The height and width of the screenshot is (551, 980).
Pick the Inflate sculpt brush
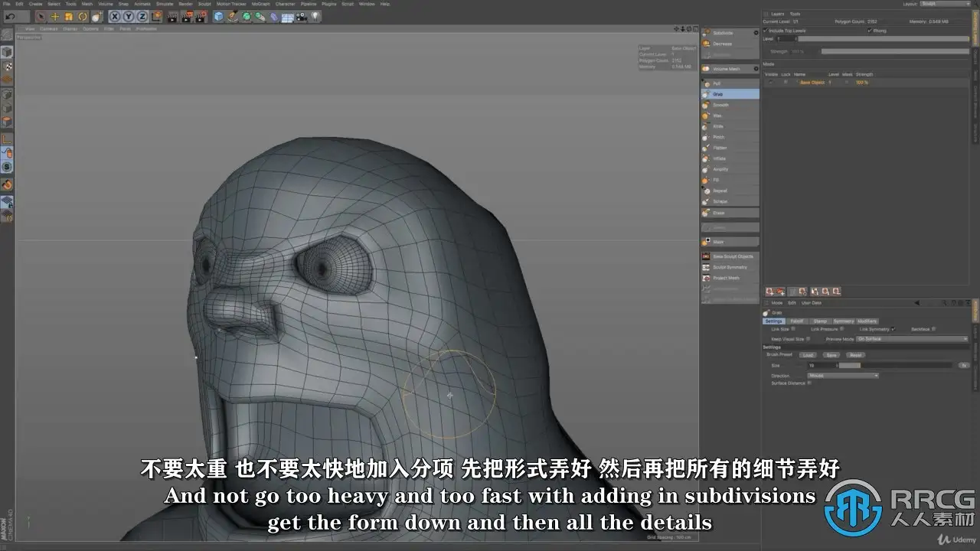720,158
